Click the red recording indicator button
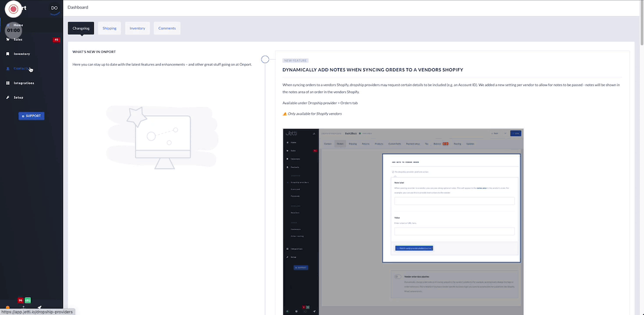This screenshot has height=315, width=644. tap(13, 8)
